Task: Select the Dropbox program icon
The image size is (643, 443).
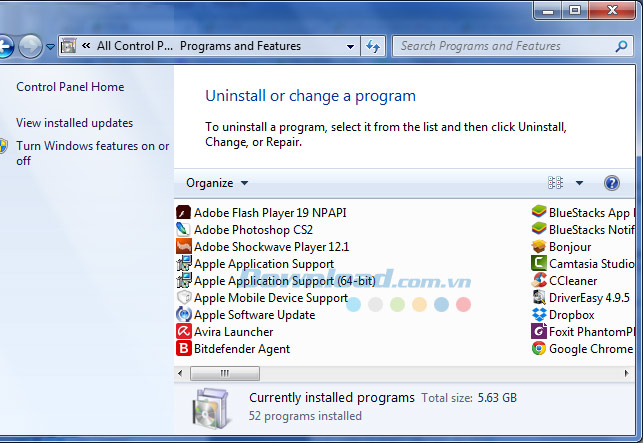Action: click(539, 315)
